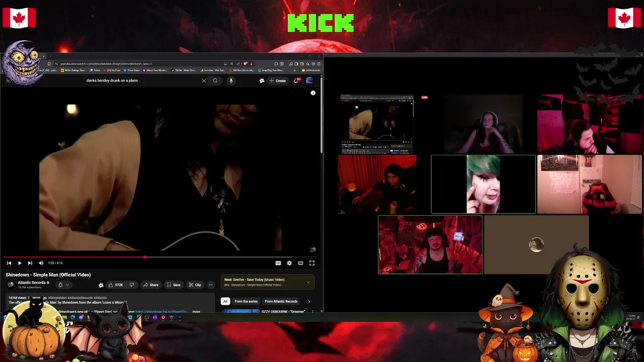This screenshot has width=644, height=362.
Task: Open the Atlantic Records channel link
Action: (33, 283)
